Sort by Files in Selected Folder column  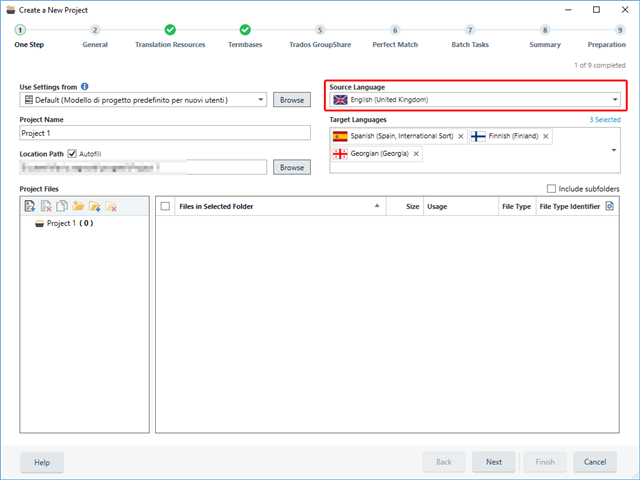pos(280,207)
